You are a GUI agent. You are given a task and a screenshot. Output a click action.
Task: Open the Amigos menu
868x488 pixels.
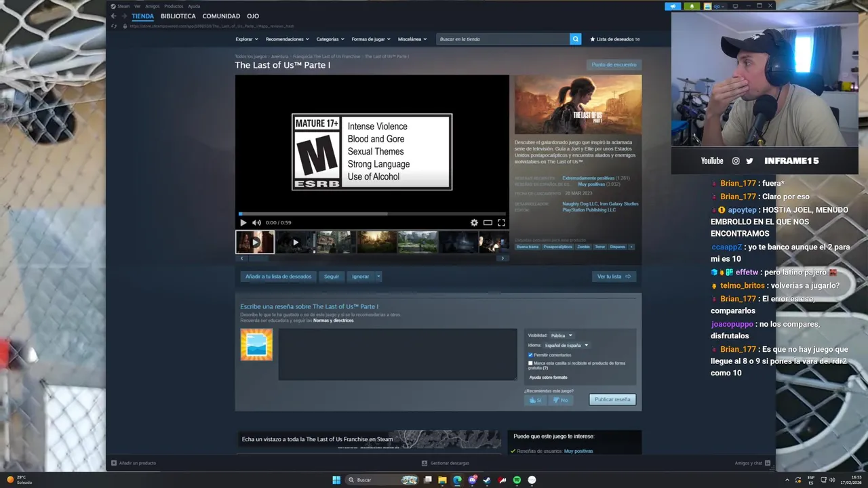coord(153,6)
